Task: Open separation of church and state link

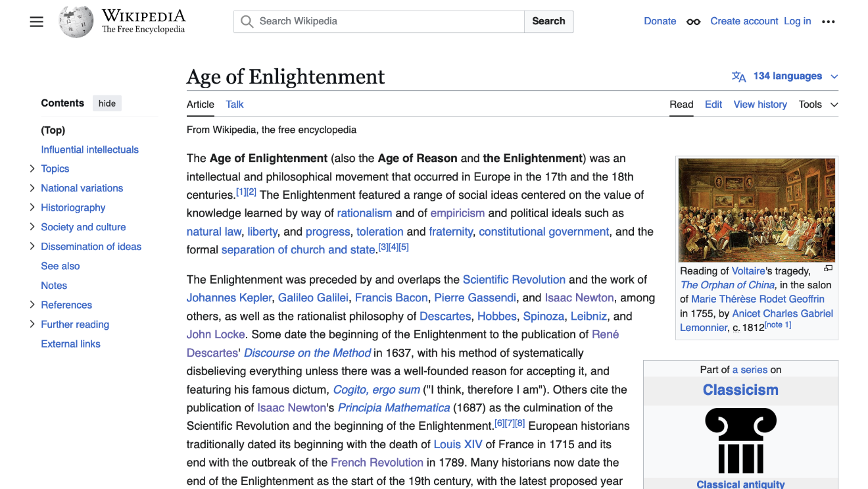Action: [299, 250]
